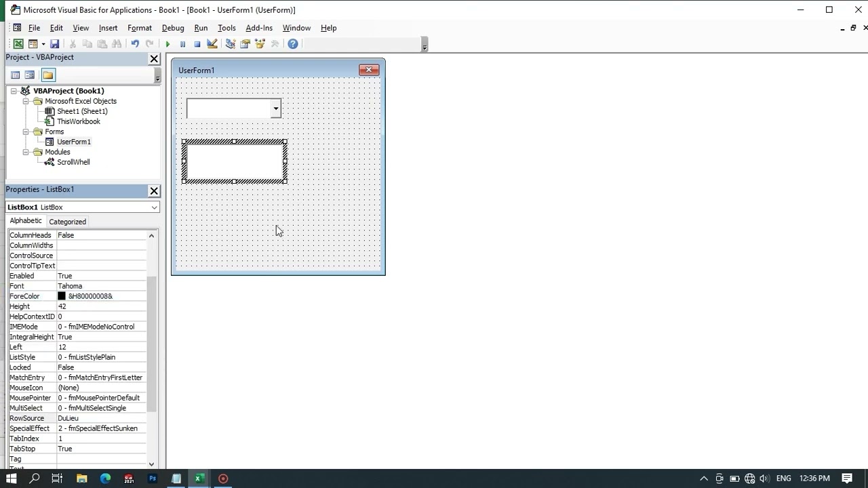Collapse the Microsoft Excel Objects folder

[x=26, y=101]
